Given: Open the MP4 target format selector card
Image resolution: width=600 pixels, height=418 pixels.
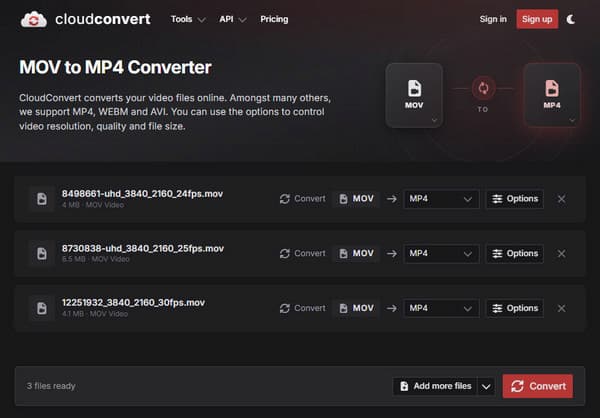Looking at the screenshot, I should (x=552, y=95).
